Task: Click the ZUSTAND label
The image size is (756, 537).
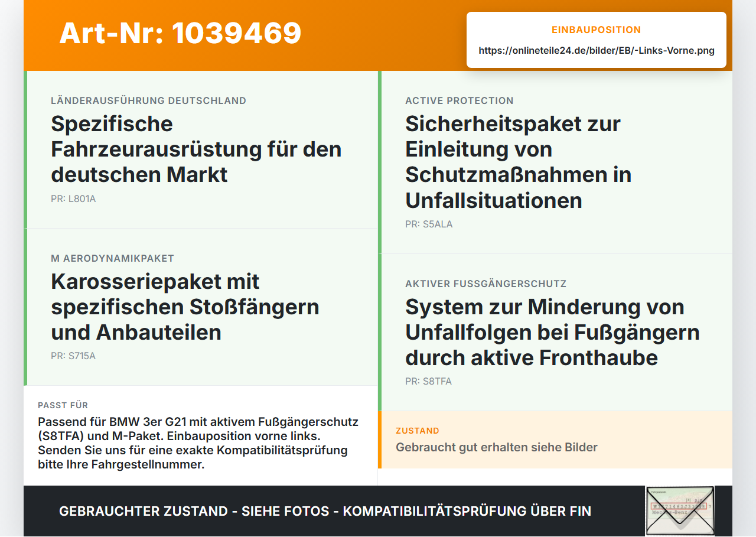Action: 418,431
